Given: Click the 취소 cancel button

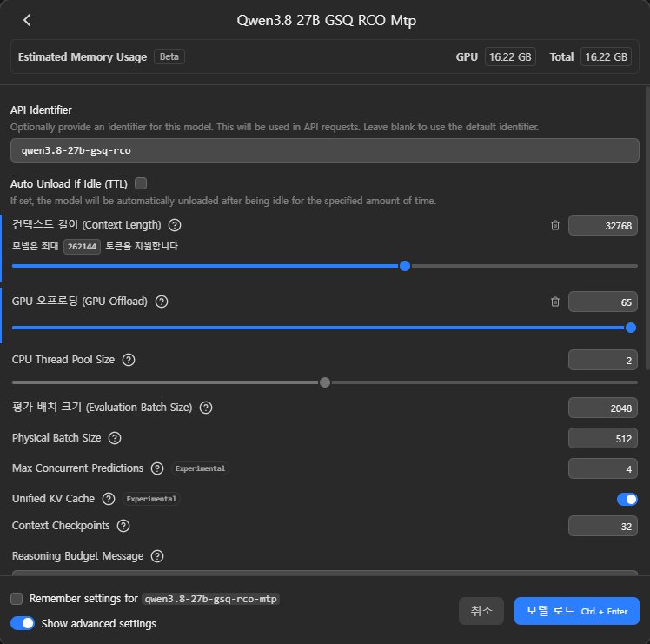Looking at the screenshot, I should coord(481,611).
